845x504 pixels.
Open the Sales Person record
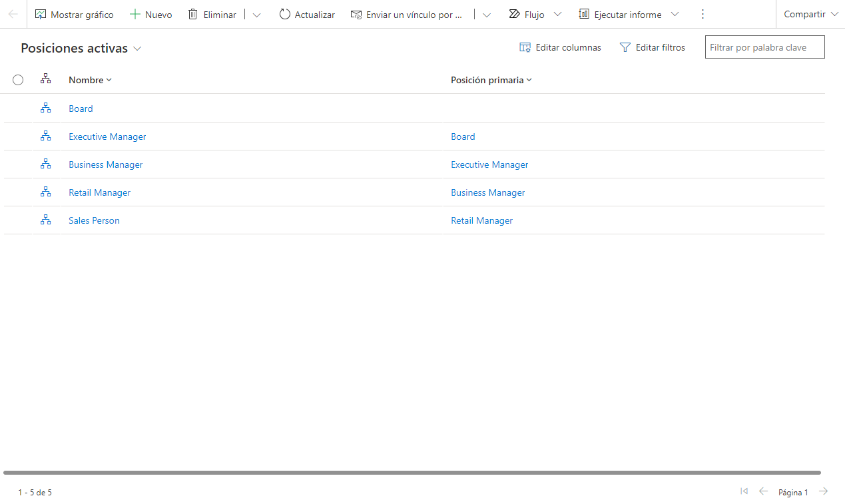94,220
